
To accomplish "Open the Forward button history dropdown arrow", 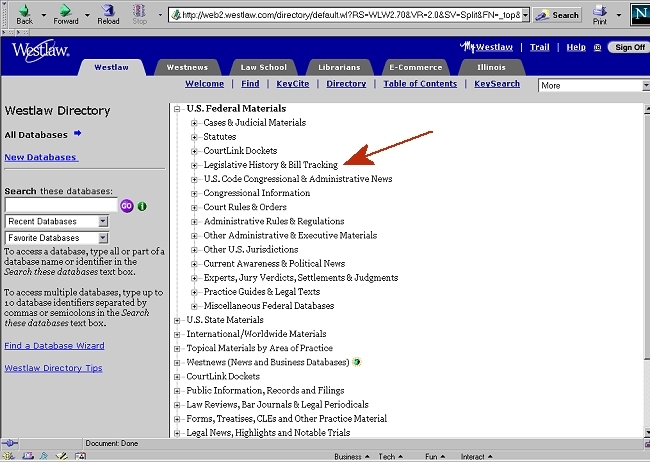I will (x=87, y=15).
